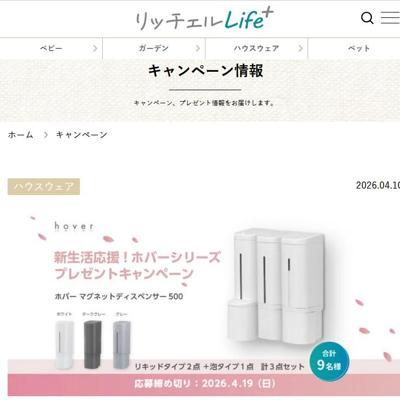Open the ベビー menu item

pyautogui.click(x=51, y=49)
